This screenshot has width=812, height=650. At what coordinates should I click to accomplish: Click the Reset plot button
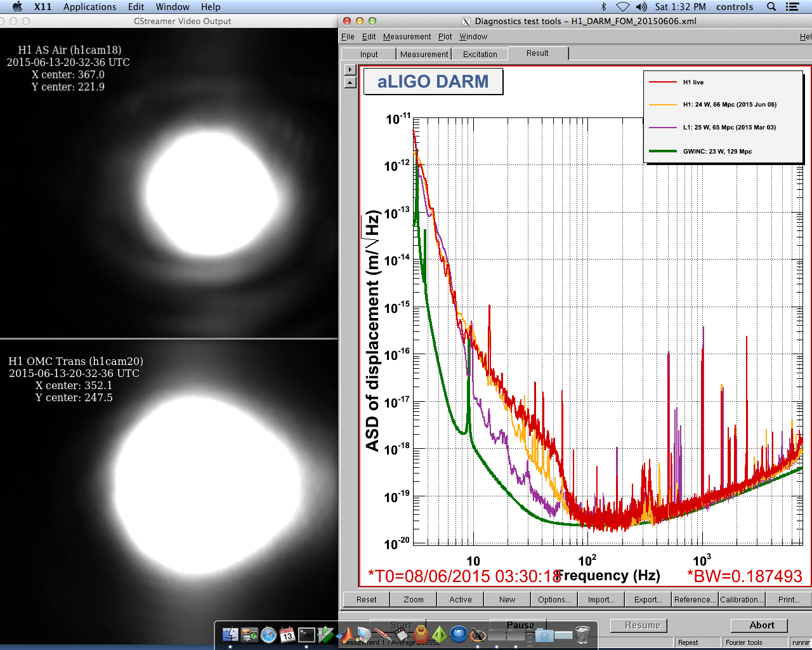click(366, 599)
